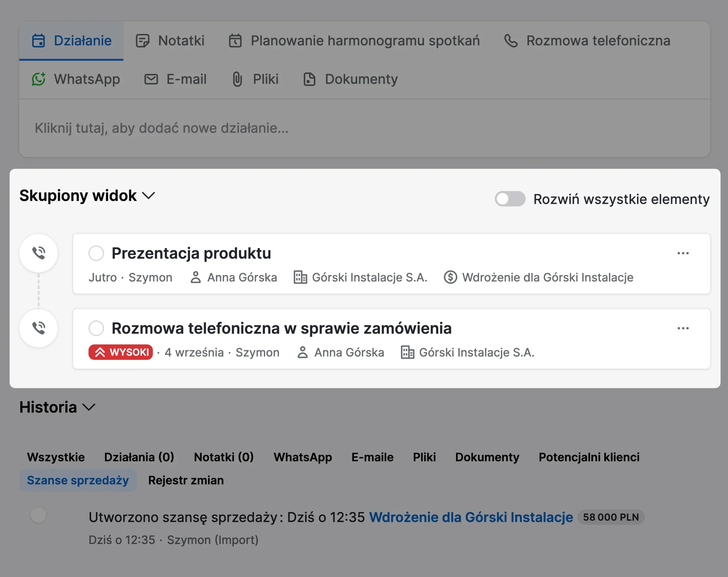Screen dimensions: 728x577
Task: Mark Prezentacja produktu as done
Action: 96,253
